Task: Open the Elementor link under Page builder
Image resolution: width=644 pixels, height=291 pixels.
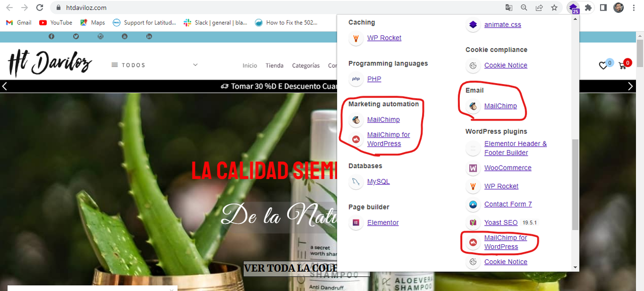Action: (383, 223)
